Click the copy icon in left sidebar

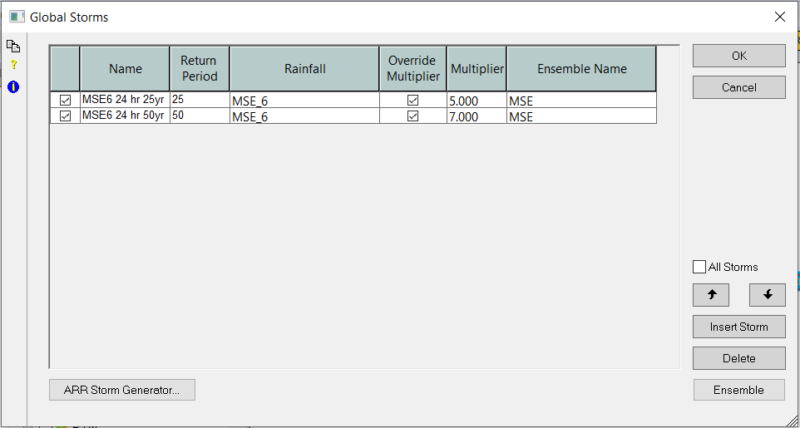(14, 47)
